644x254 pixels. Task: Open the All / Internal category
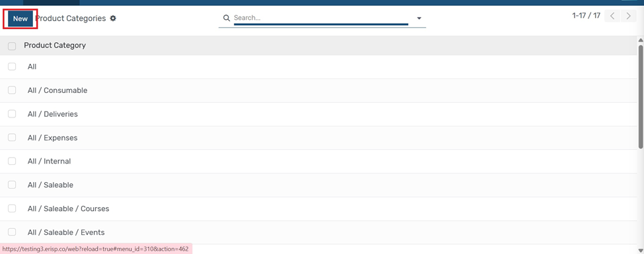point(50,161)
